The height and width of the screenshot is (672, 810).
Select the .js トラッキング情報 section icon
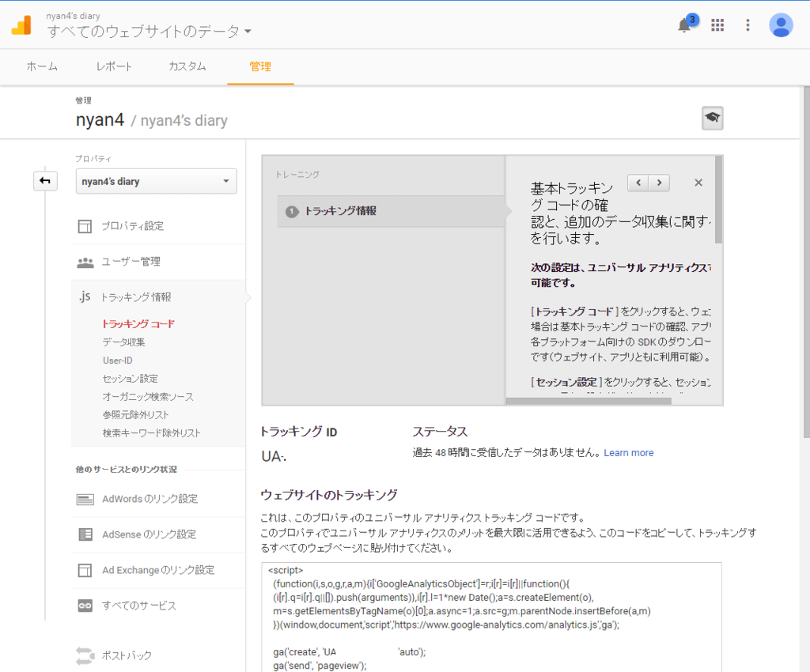(x=85, y=297)
